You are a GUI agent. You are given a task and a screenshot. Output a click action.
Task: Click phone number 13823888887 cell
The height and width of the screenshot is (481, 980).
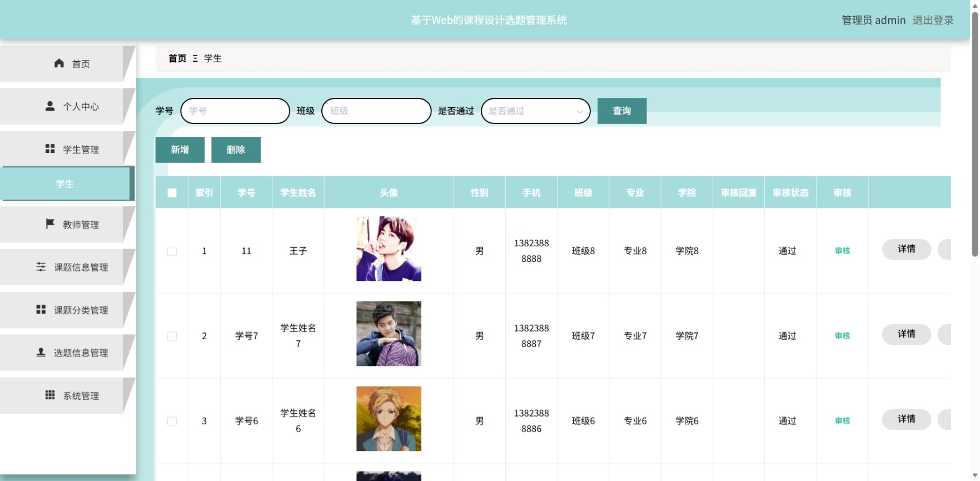tap(531, 336)
